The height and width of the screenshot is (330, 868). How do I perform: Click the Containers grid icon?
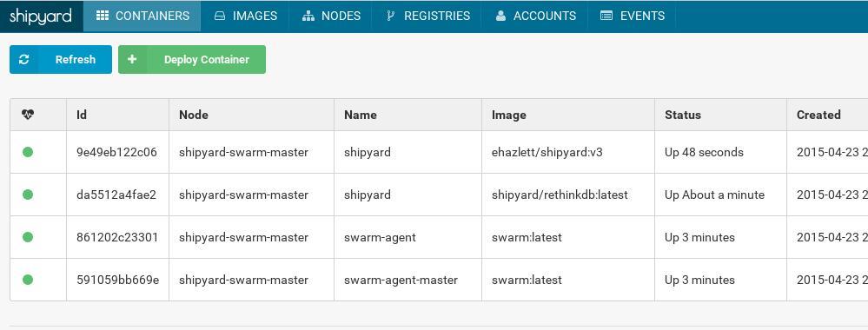pyautogui.click(x=102, y=16)
